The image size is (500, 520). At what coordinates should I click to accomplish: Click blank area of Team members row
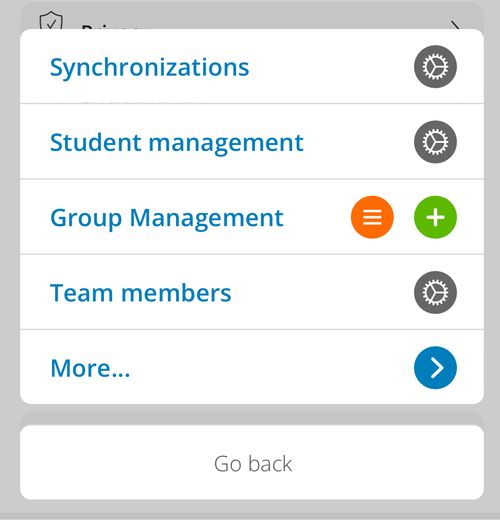tap(320, 292)
